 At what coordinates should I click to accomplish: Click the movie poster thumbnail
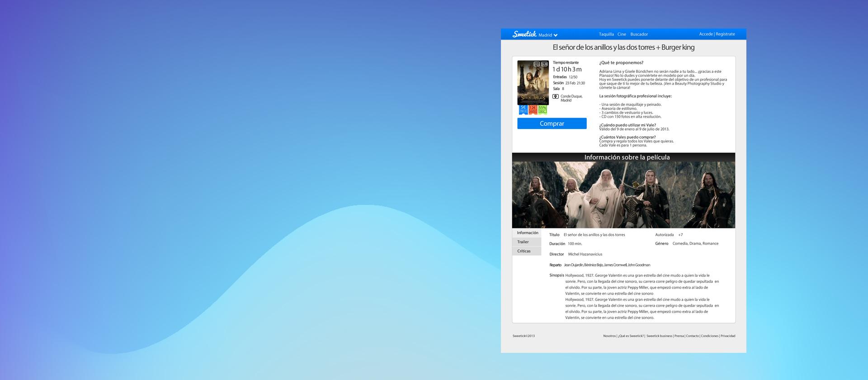[533, 83]
